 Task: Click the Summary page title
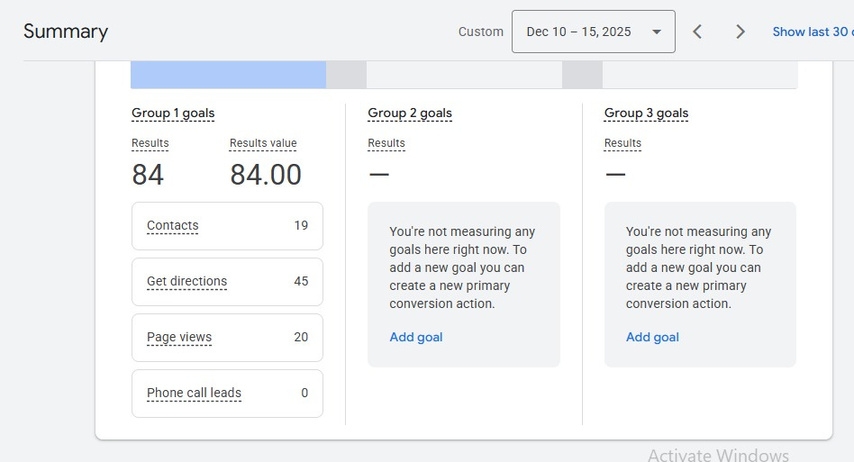tap(66, 32)
